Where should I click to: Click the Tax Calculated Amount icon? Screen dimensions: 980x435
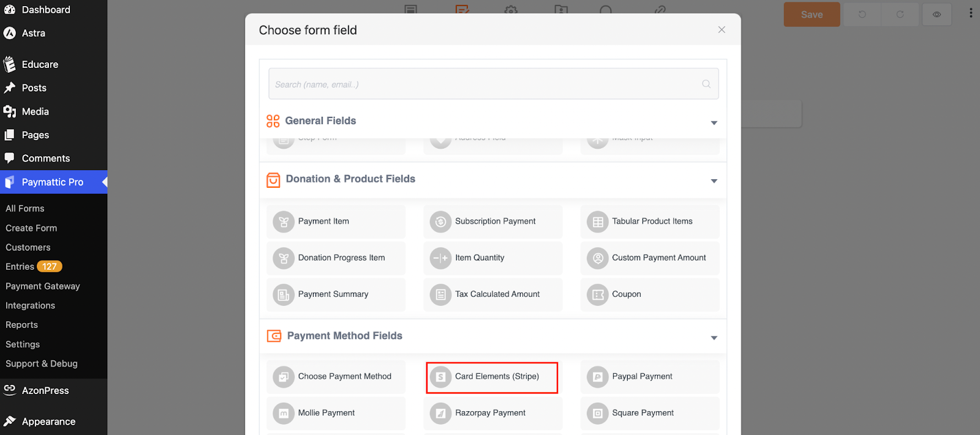click(x=440, y=295)
